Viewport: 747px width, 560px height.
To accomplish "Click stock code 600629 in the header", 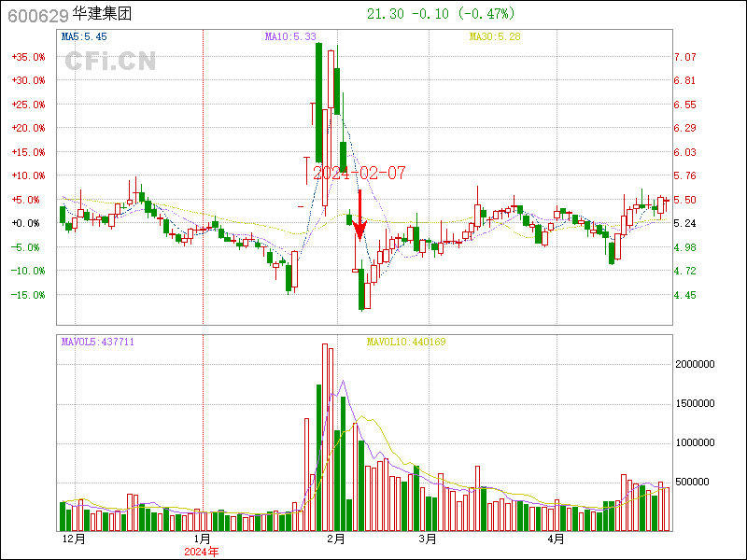I will pos(34,16).
